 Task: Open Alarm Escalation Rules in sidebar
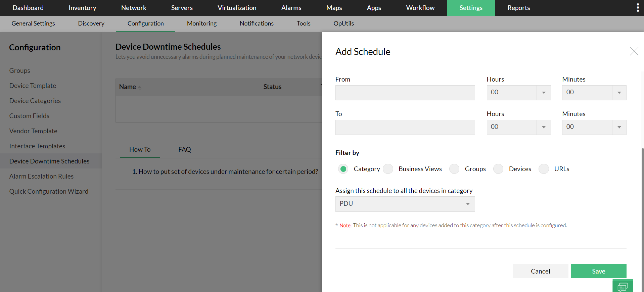coord(41,176)
